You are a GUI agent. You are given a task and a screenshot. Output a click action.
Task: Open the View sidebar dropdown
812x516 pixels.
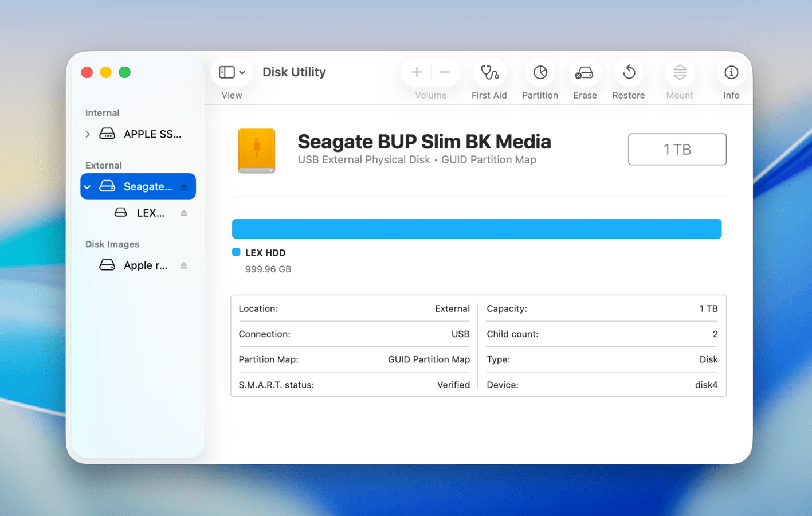click(232, 72)
